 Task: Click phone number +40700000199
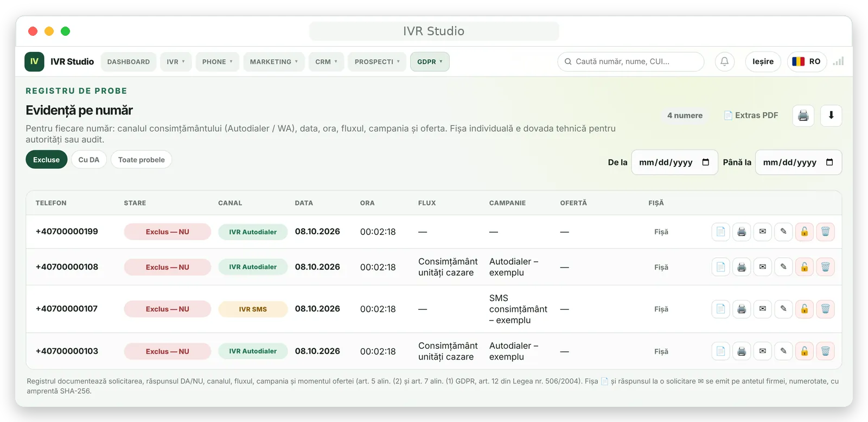[x=67, y=232]
